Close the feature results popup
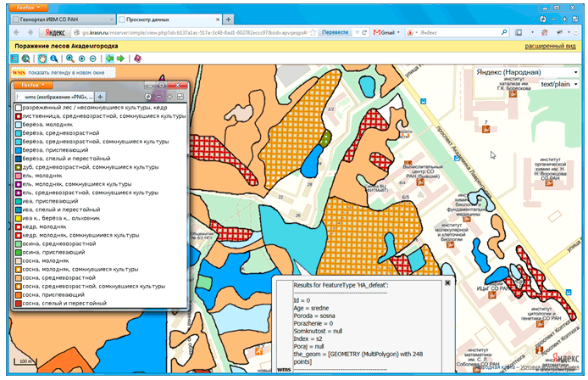 [447, 283]
